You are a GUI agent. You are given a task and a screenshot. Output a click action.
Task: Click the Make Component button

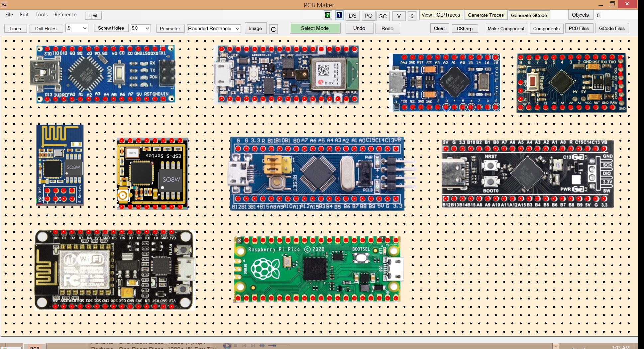(506, 29)
